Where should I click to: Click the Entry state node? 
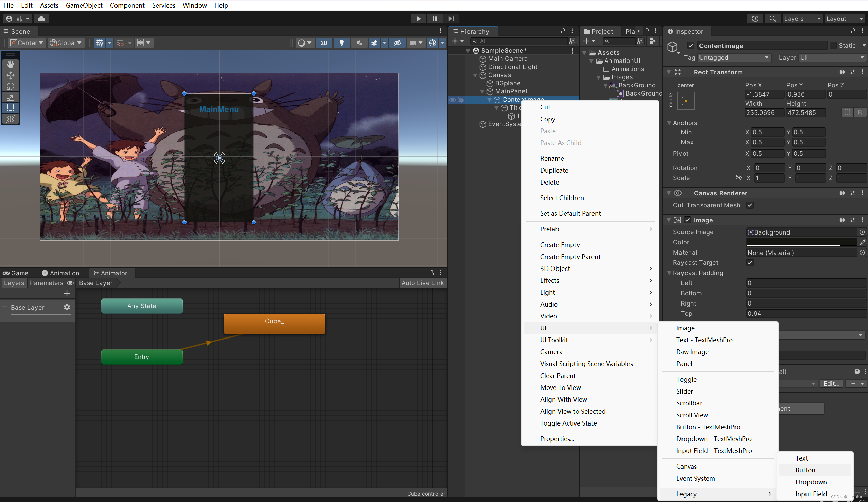(x=142, y=357)
